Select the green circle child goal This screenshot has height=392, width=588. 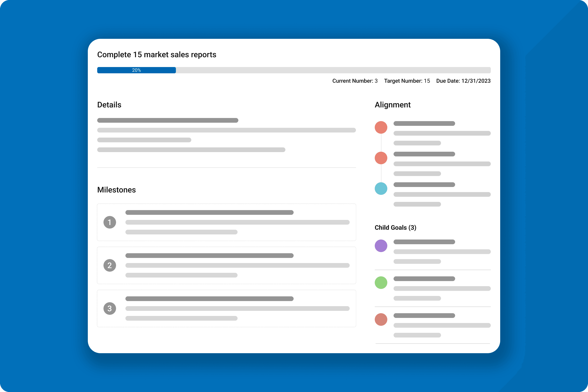381,282
